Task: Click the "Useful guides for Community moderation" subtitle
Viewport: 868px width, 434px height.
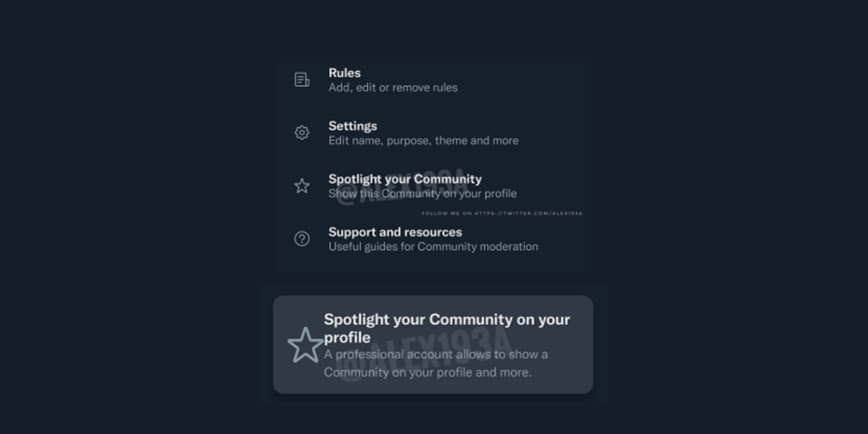Action: tap(433, 247)
